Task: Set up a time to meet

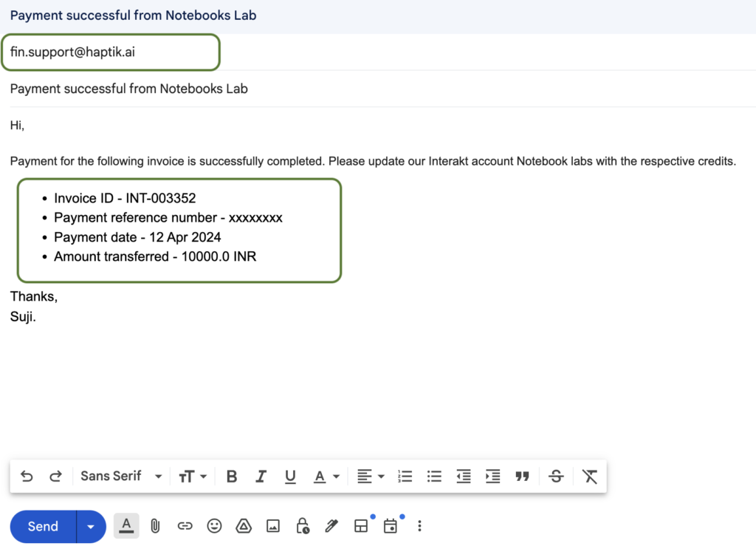Action: [x=391, y=526]
